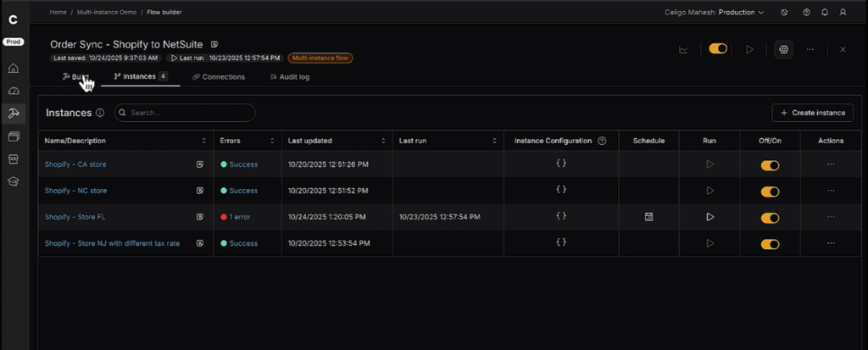Open the flow settings gear icon
Image resolution: width=868 pixels, height=350 pixels.
point(783,49)
